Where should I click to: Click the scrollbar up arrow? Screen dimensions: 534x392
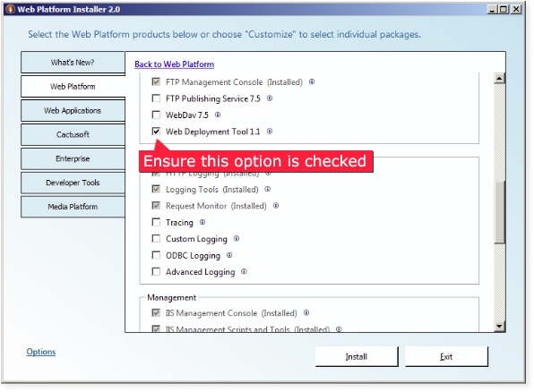[x=499, y=79]
